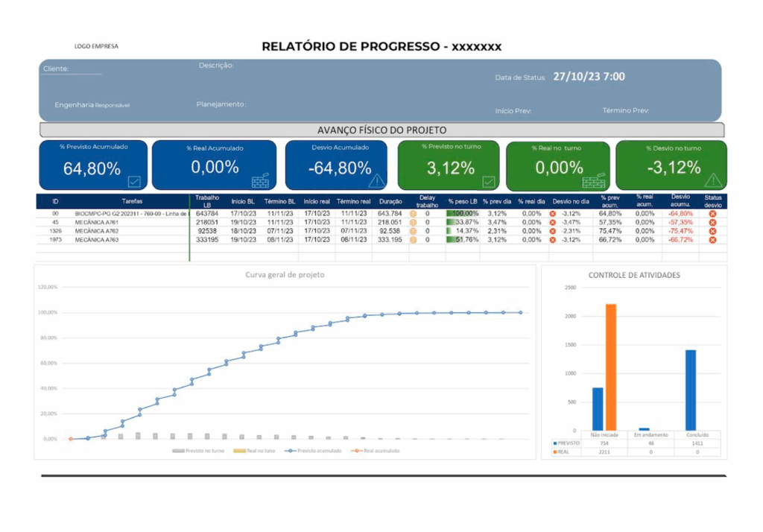The width and height of the screenshot is (763, 532).
Task: Click orange delay indicator for MECÂNICA A762 row
Action: [x=413, y=231]
